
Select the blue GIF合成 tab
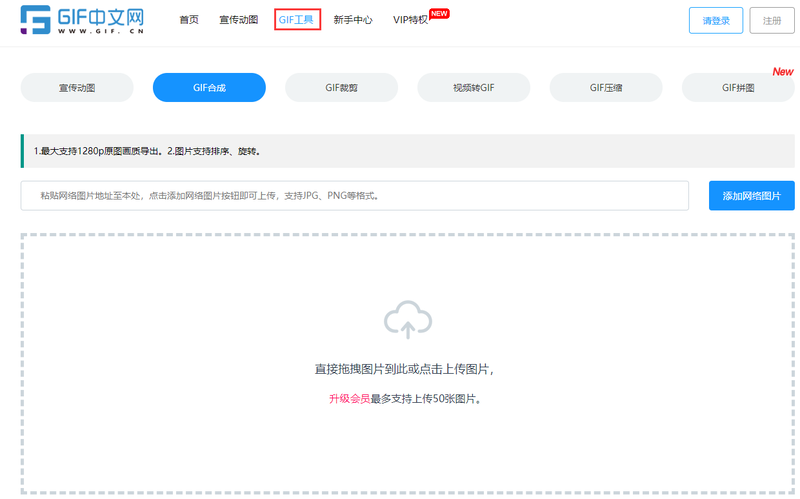pyautogui.click(x=209, y=88)
